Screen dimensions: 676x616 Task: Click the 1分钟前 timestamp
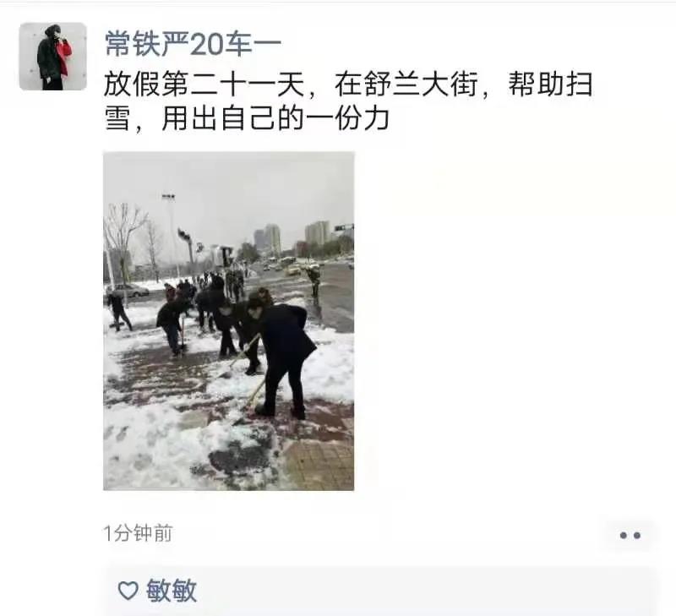point(138,533)
